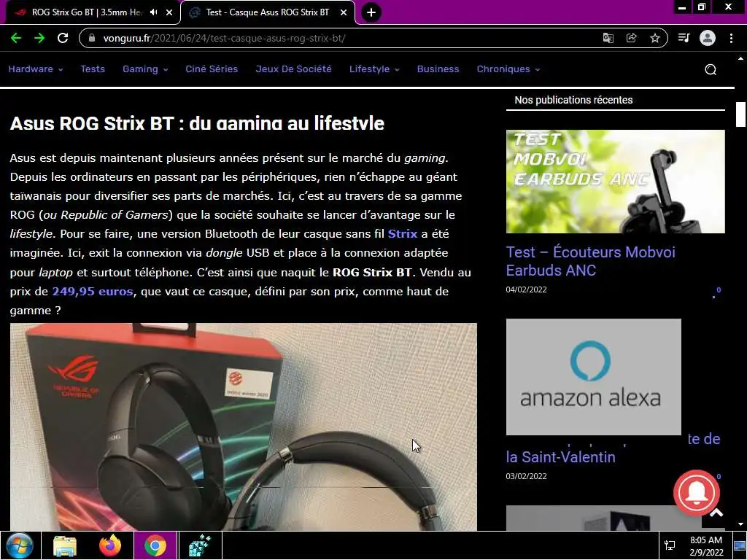Click the scrollbar down arrow
This screenshot has height=560, width=747.
point(740,524)
